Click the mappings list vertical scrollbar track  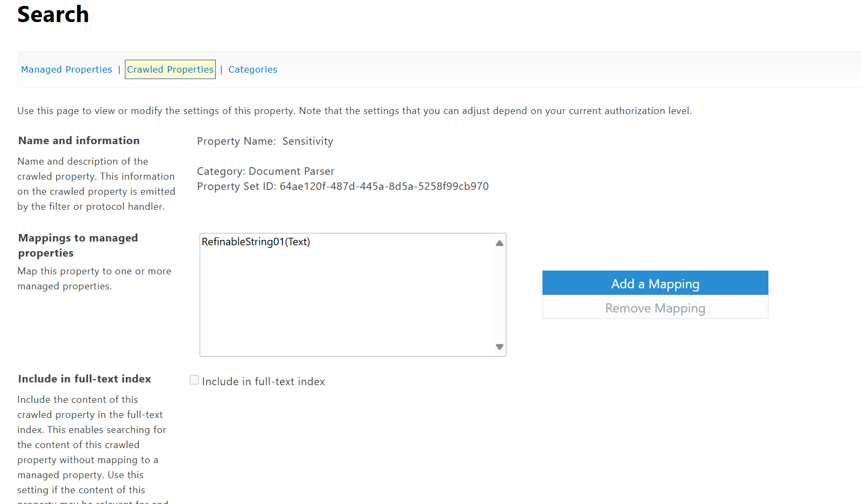point(499,295)
